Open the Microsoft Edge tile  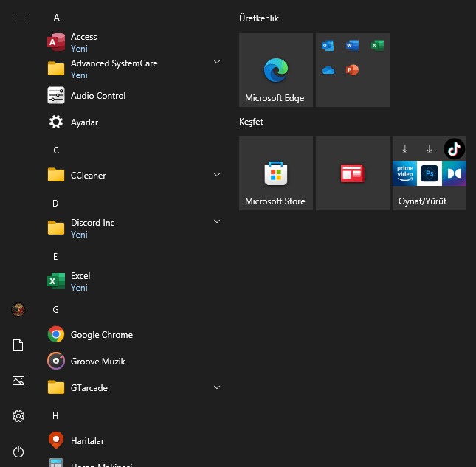coord(276,70)
